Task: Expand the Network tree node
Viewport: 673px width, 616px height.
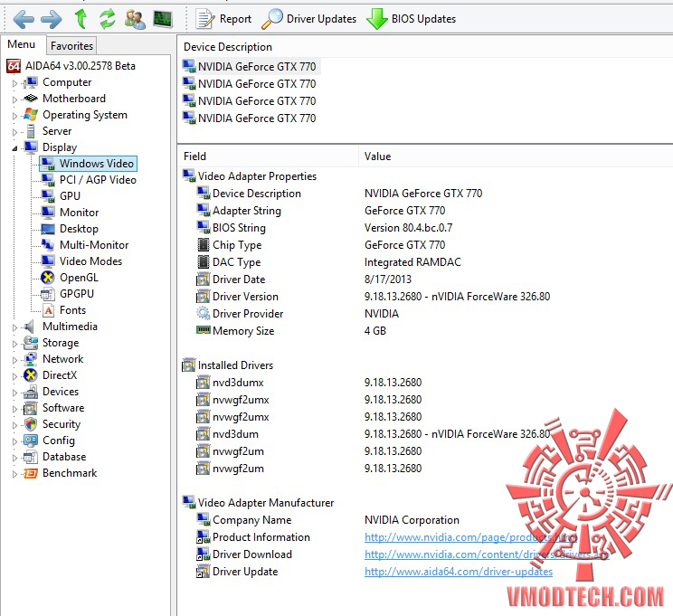Action: pos(14,360)
